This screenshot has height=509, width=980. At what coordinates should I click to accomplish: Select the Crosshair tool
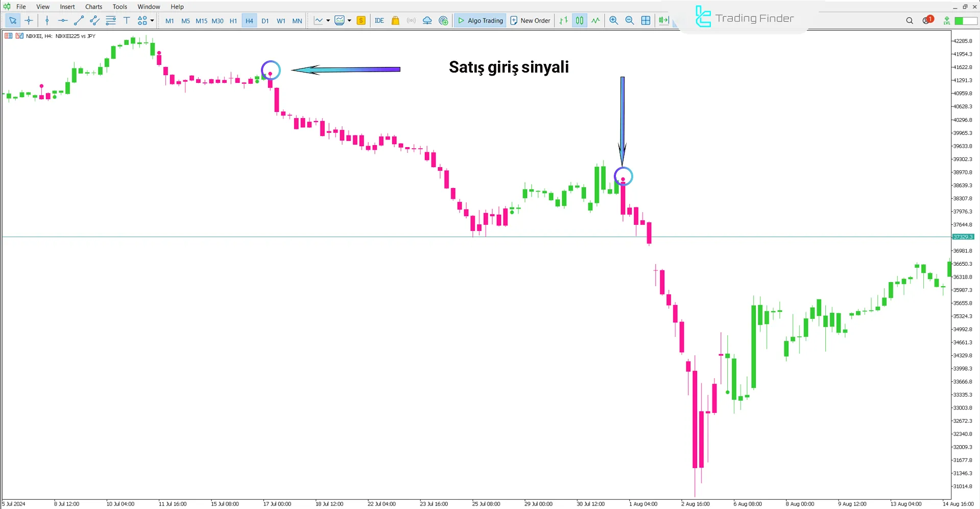coord(29,20)
